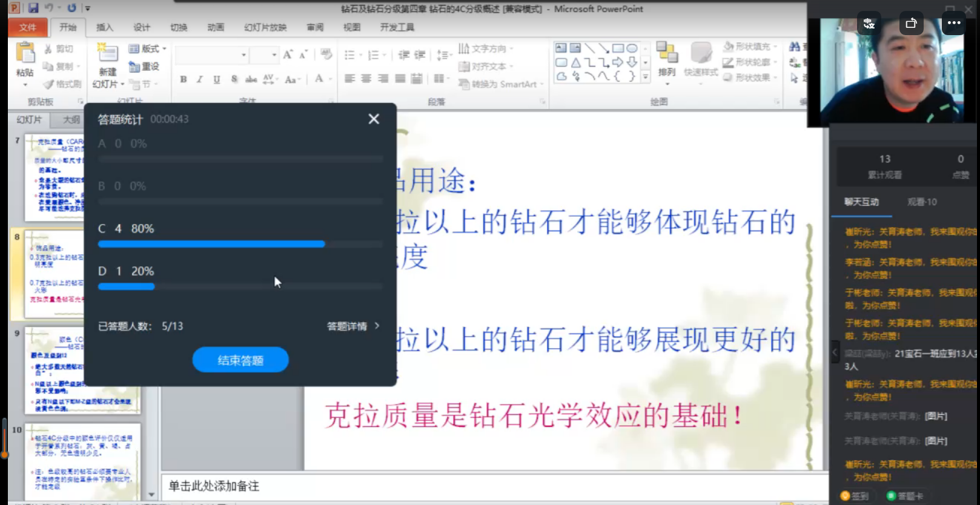Select slide 9 thumbnail in slide panel
Image resolution: width=980 pixels, height=505 pixels.
coord(82,371)
